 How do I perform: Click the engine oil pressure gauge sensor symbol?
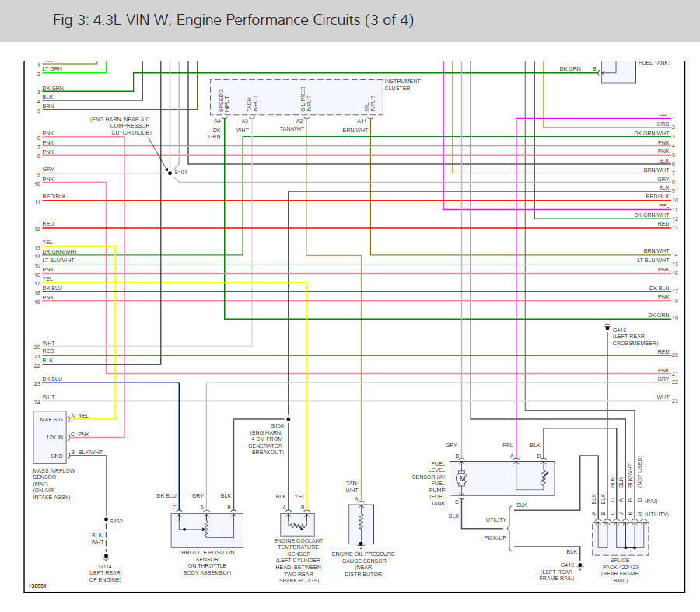361,524
